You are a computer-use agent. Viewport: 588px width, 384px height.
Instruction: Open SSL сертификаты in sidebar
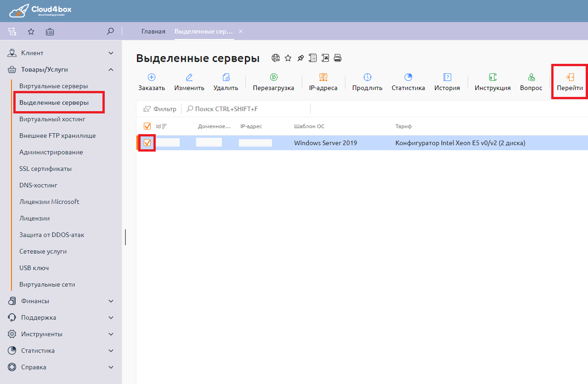tap(45, 169)
